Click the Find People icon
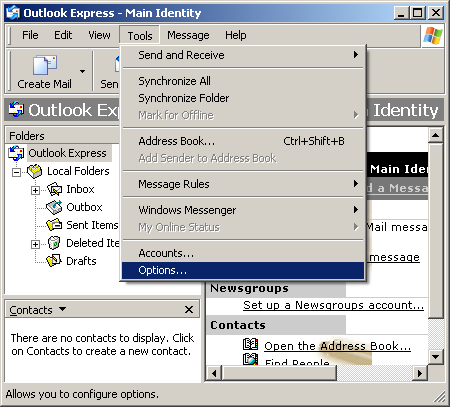Image resolution: width=450 pixels, height=407 pixels. point(250,359)
